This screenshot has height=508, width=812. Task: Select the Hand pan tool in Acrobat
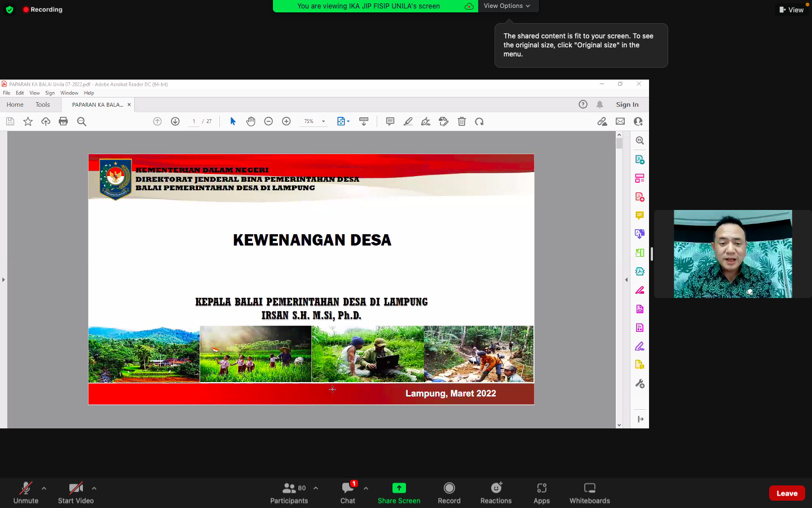pyautogui.click(x=251, y=121)
